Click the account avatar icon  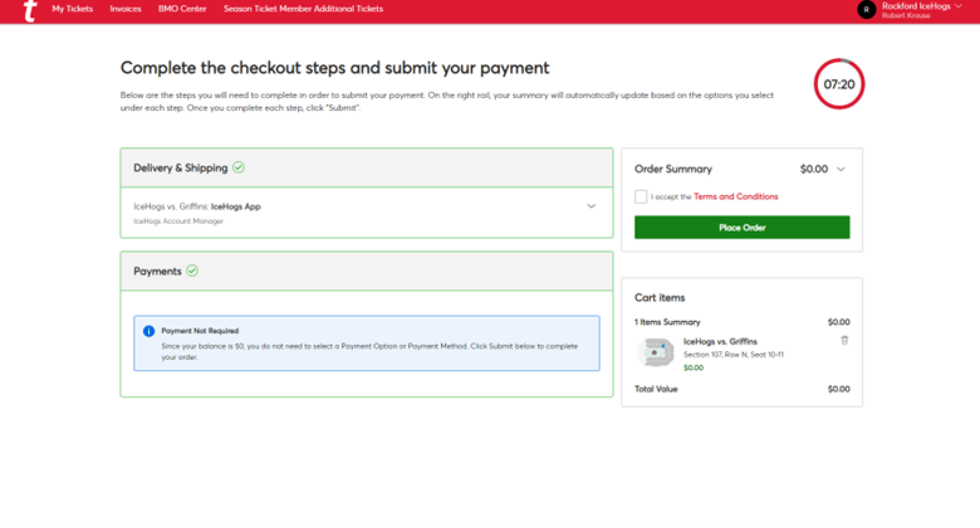[x=866, y=9]
